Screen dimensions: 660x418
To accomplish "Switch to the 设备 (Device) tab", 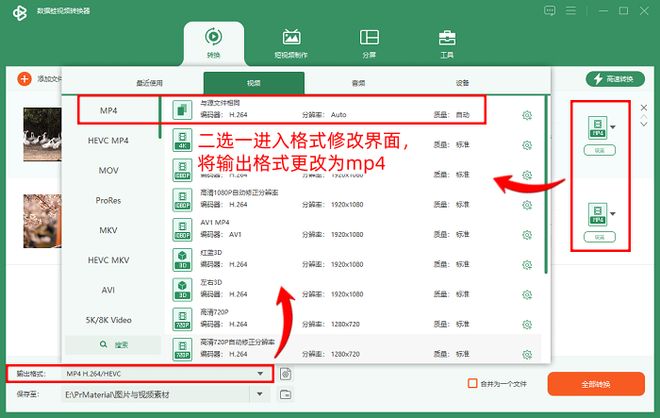I will click(461, 83).
